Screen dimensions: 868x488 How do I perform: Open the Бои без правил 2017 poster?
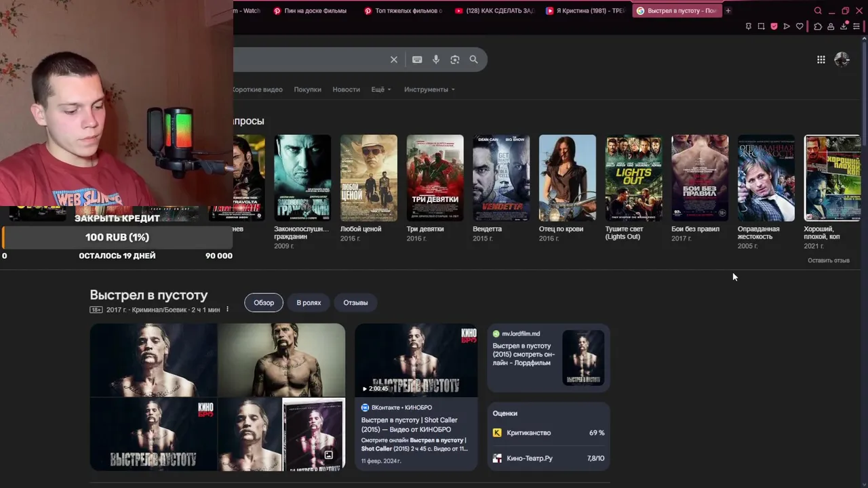[700, 178]
